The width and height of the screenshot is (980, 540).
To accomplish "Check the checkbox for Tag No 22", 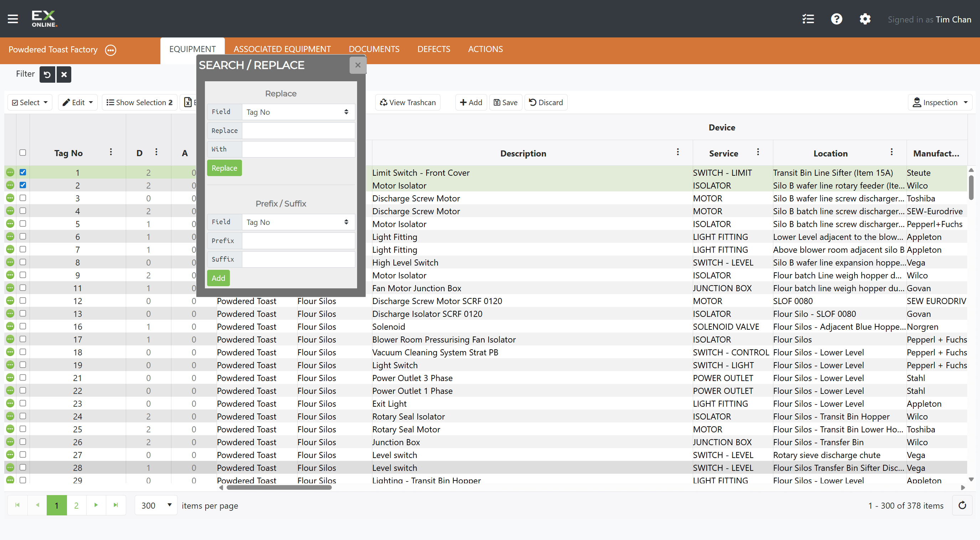I will click(x=23, y=390).
